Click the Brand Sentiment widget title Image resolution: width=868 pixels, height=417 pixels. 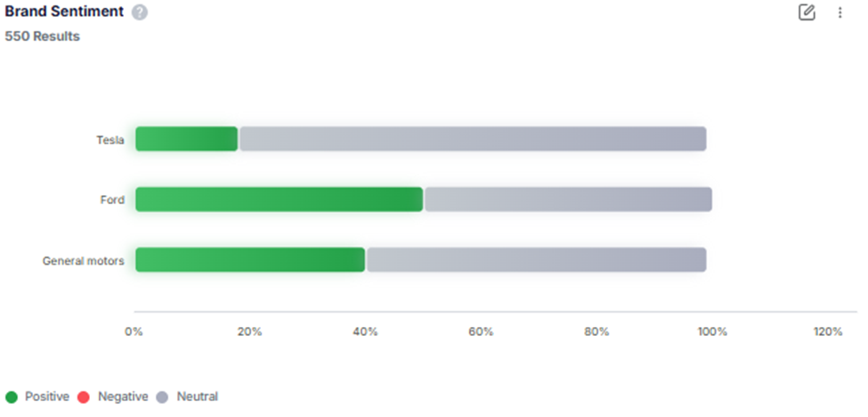(65, 12)
